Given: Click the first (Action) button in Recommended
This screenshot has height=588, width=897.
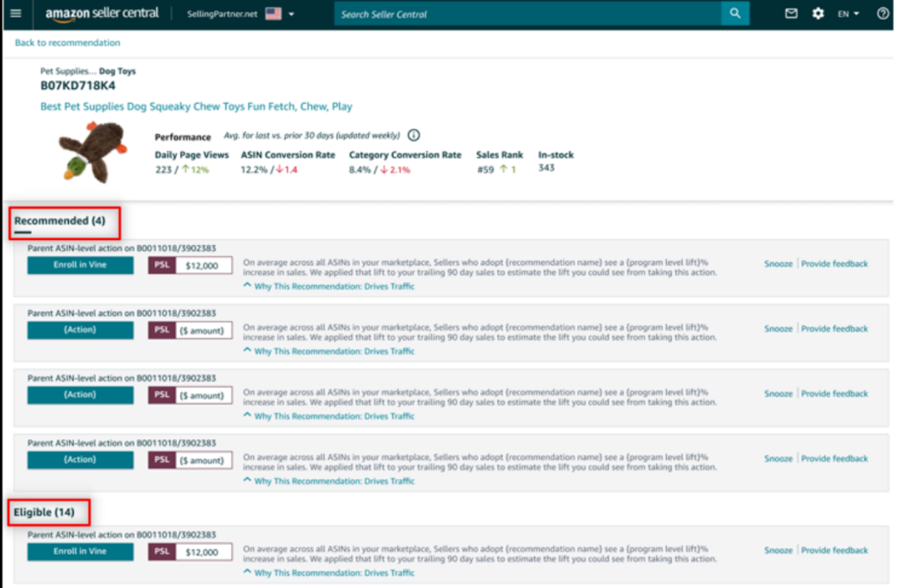Looking at the screenshot, I should (x=80, y=330).
